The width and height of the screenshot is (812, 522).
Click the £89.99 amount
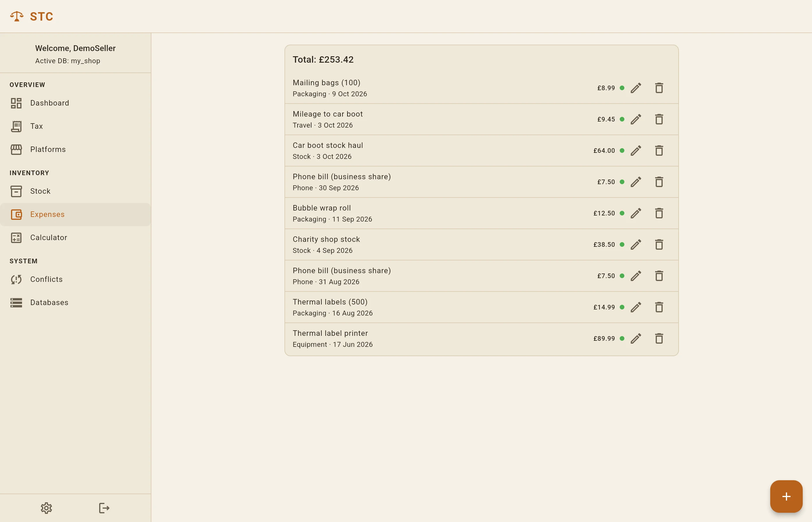click(604, 338)
